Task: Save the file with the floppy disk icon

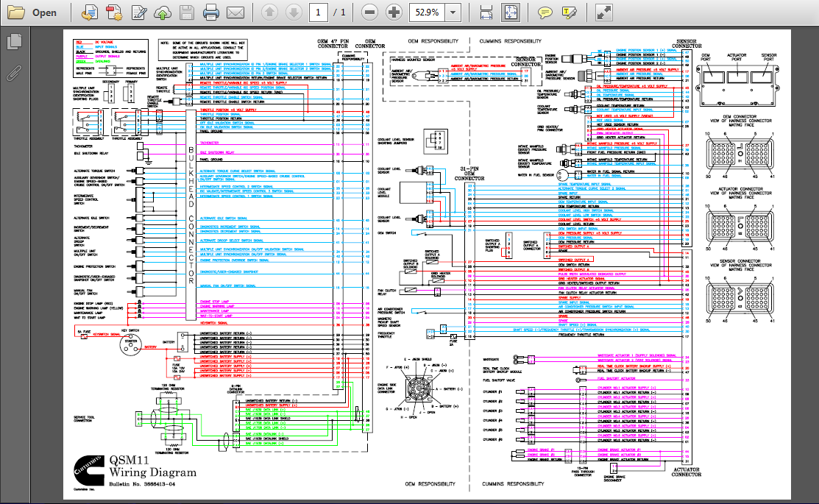Action: point(186,13)
